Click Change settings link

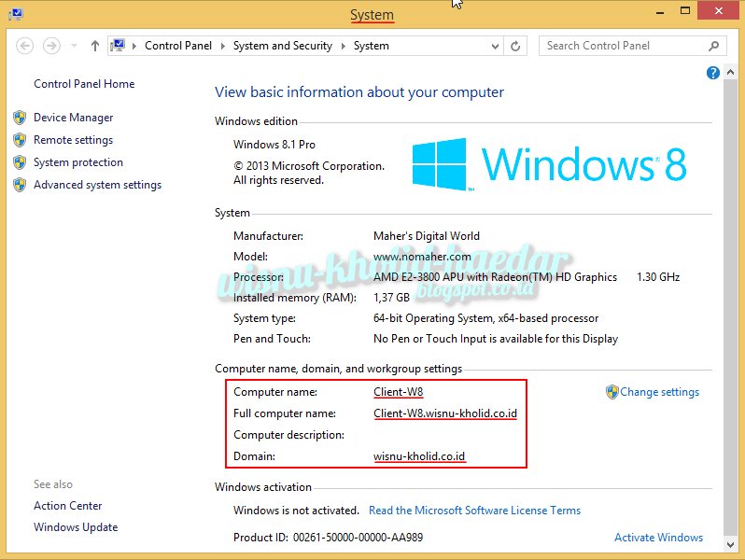click(659, 392)
